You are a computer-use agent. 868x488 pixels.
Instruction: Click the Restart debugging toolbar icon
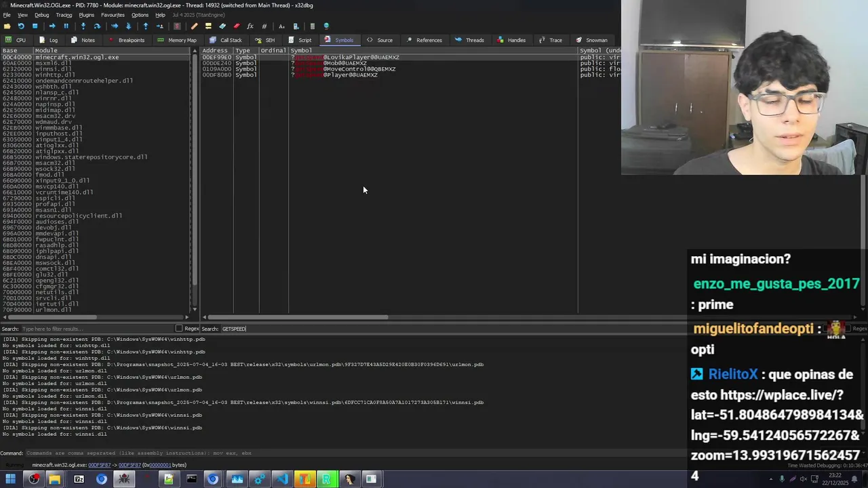[x=21, y=26]
